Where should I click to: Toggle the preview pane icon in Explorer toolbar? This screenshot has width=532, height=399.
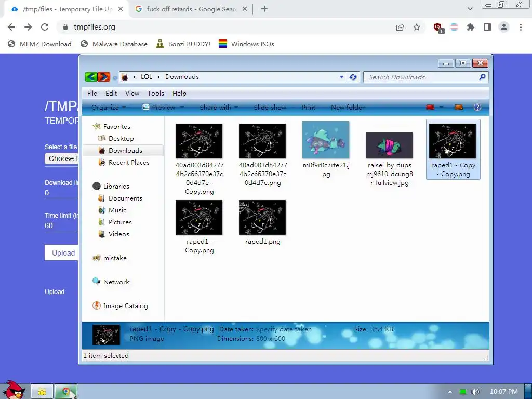[x=459, y=107]
